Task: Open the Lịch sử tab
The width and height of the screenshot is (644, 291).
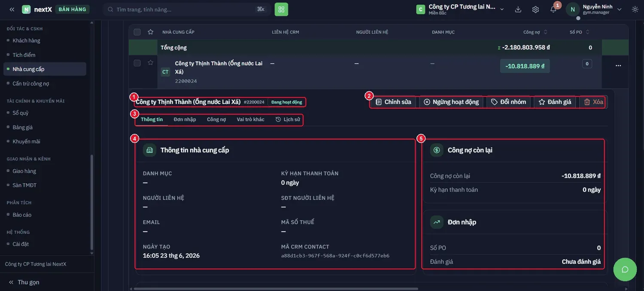Action: pyautogui.click(x=288, y=119)
